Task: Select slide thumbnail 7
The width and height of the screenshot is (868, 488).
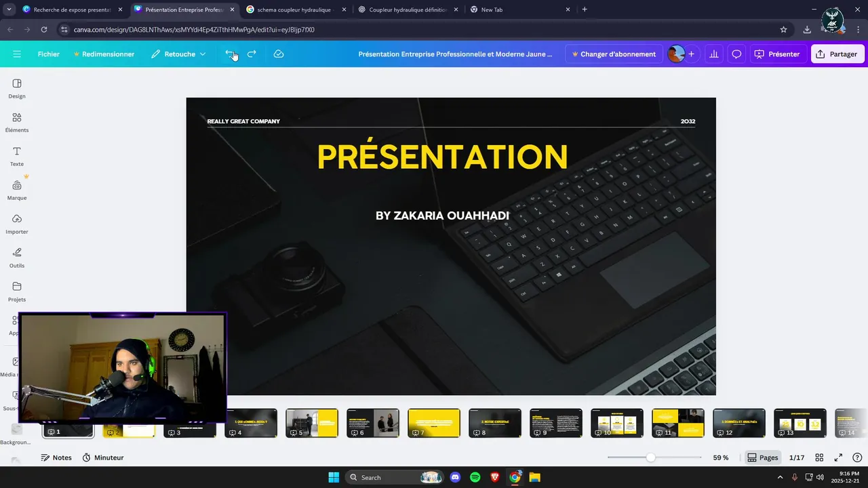Action: [434, 423]
